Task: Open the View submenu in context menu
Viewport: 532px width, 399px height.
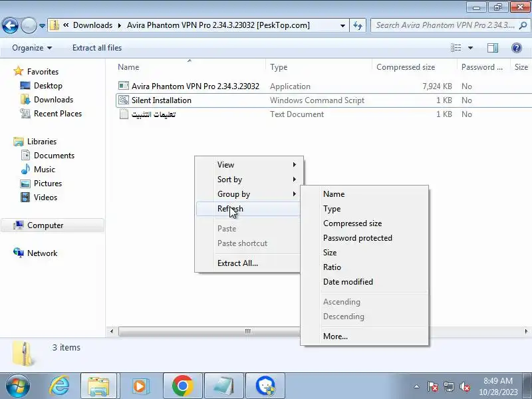Action: coord(248,164)
